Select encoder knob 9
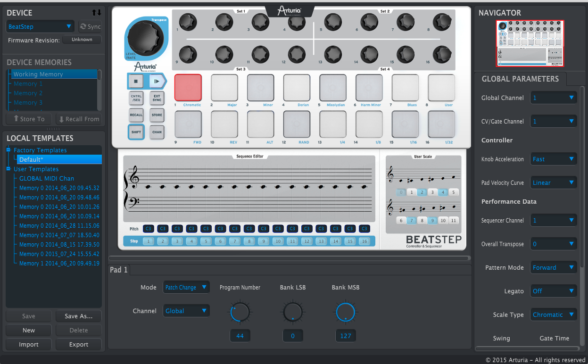This screenshot has width=588, height=364. click(x=188, y=54)
